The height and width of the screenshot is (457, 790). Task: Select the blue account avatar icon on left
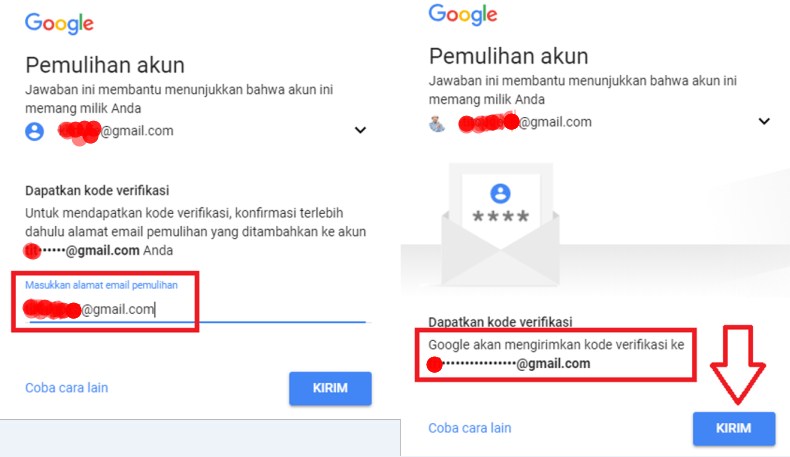click(x=34, y=131)
